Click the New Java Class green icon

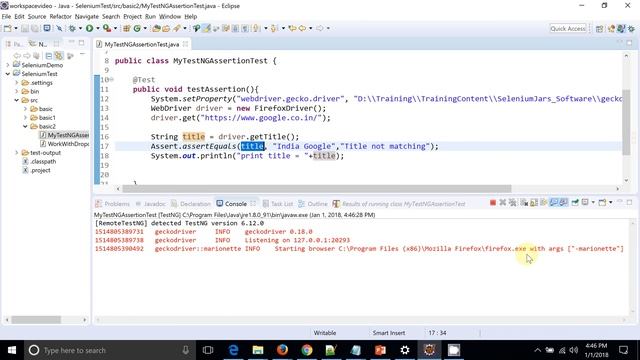137,28
